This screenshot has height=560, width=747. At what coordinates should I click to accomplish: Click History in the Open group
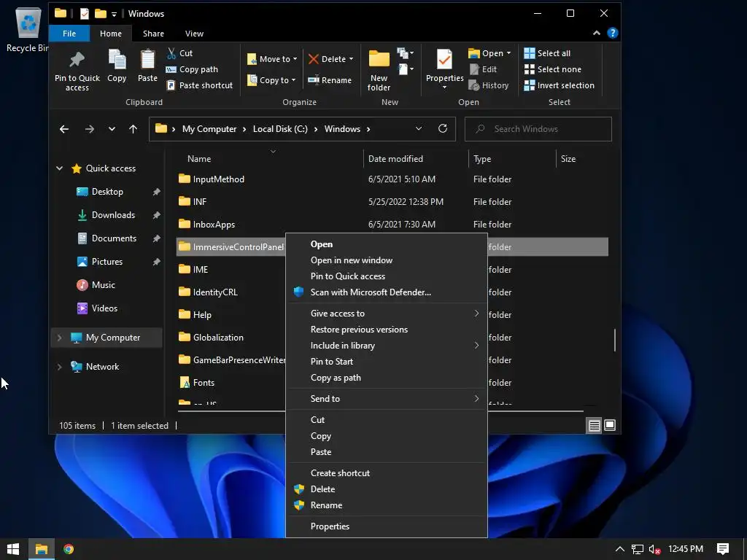[489, 85]
